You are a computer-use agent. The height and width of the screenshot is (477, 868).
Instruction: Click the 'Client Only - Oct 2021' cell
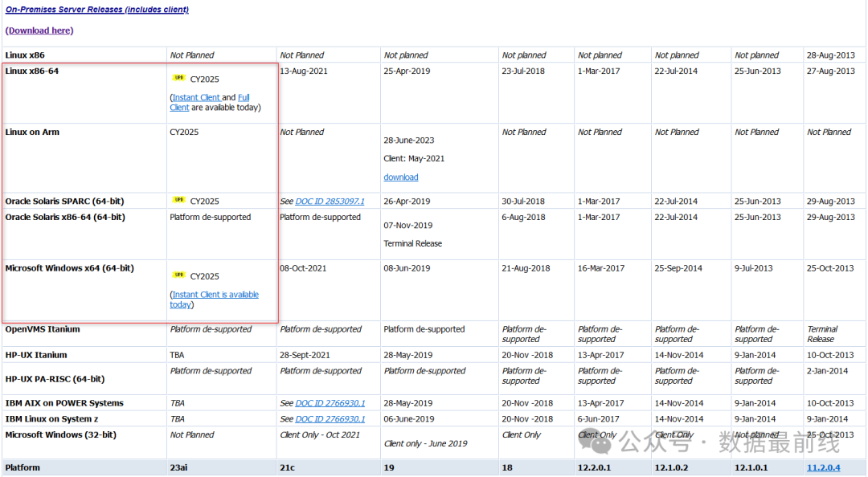point(320,435)
